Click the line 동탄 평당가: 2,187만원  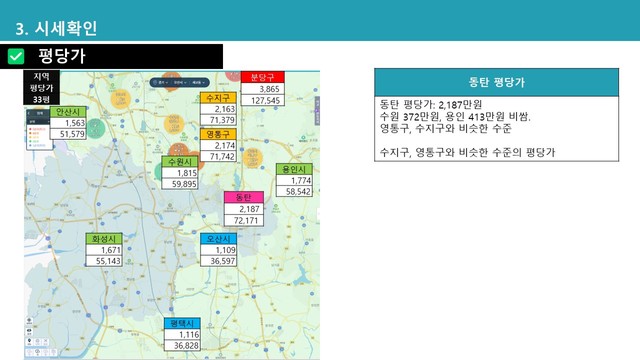[x=431, y=104]
